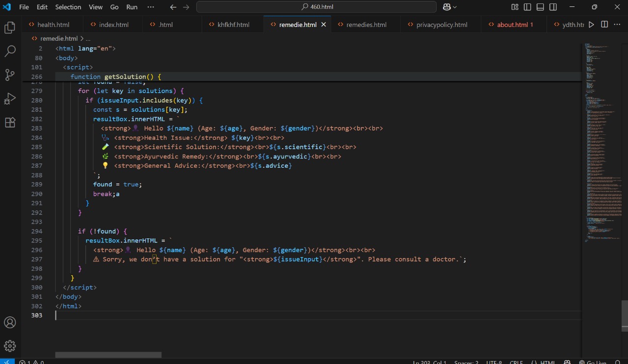628x364 pixels.
Task: Click the 460.html command center search box
Action: pyautogui.click(x=316, y=7)
